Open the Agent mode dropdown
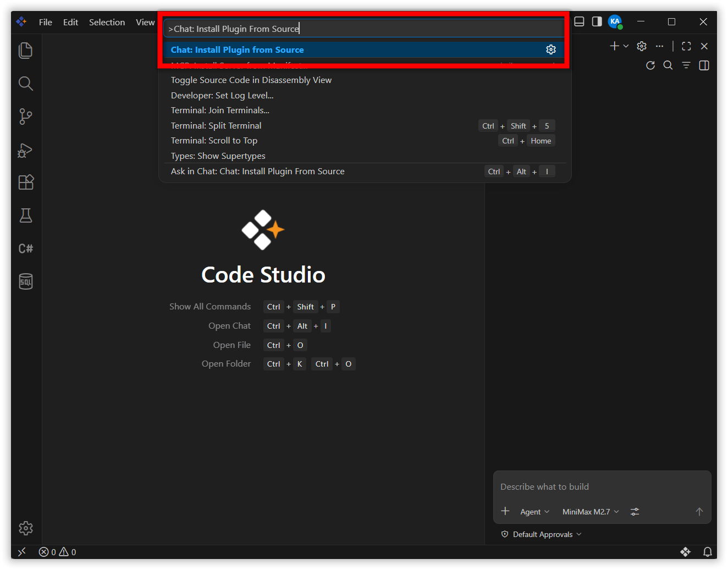 535,512
